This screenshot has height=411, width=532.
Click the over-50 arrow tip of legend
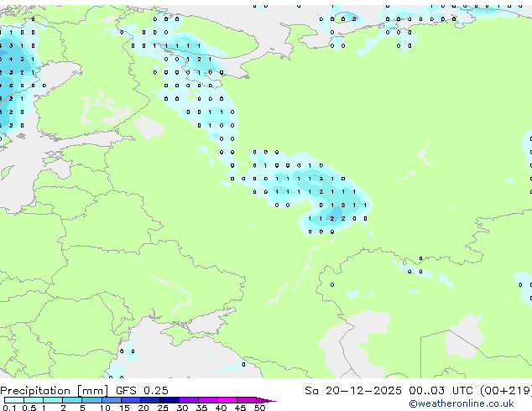coord(266,400)
